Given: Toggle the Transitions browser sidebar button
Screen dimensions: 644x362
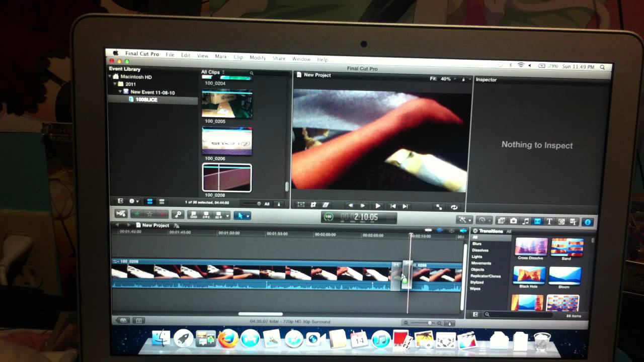Looking at the screenshot, I should pyautogui.click(x=475, y=314).
